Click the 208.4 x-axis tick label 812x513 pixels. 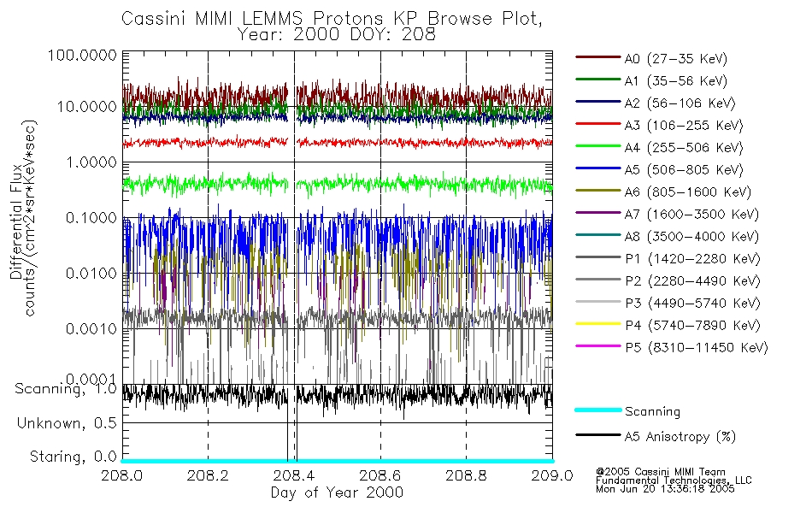pos(294,475)
